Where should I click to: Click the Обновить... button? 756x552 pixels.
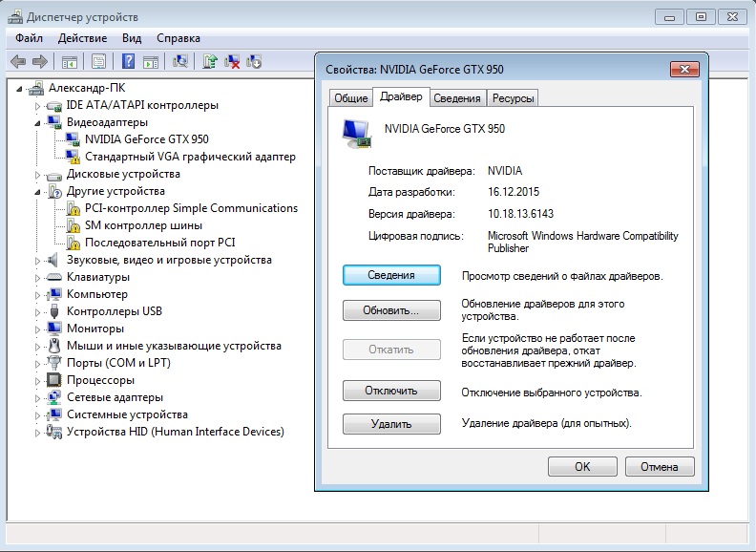pyautogui.click(x=391, y=310)
